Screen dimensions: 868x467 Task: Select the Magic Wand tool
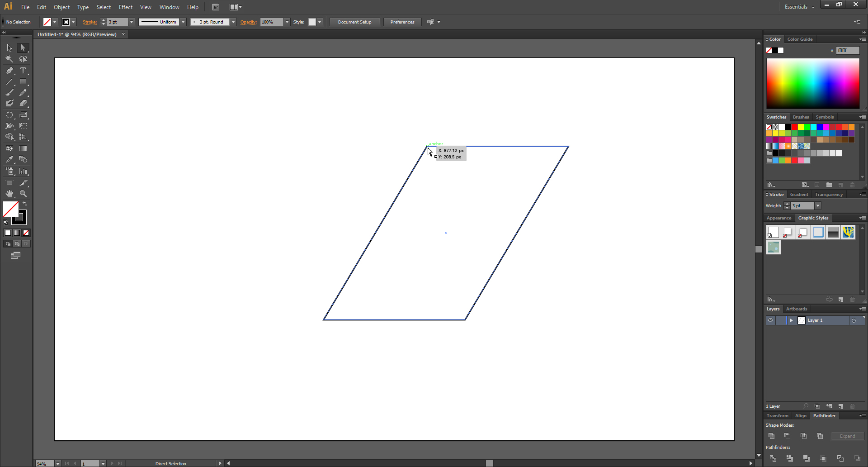click(9, 59)
